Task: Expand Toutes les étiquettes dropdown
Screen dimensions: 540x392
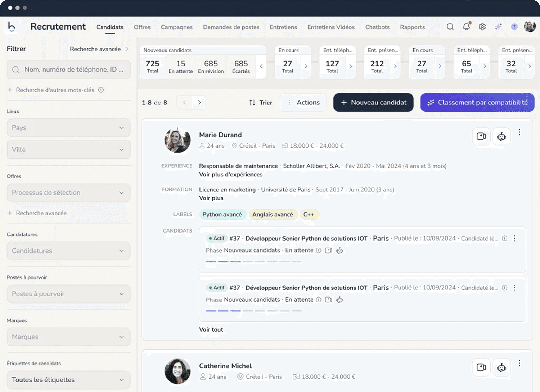Action: click(69, 380)
